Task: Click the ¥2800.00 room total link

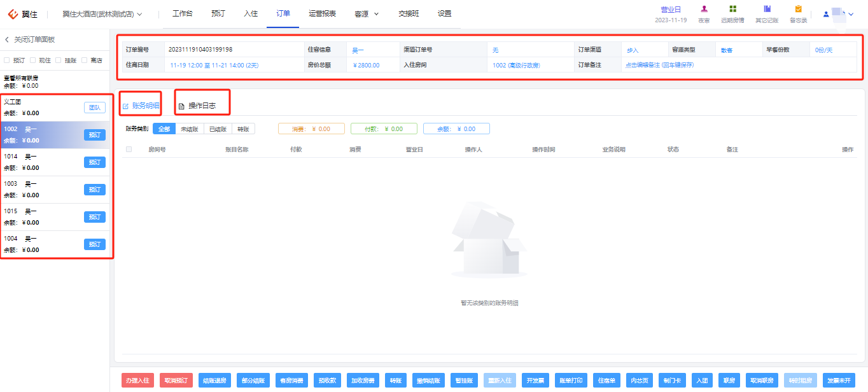Action: 366,65
